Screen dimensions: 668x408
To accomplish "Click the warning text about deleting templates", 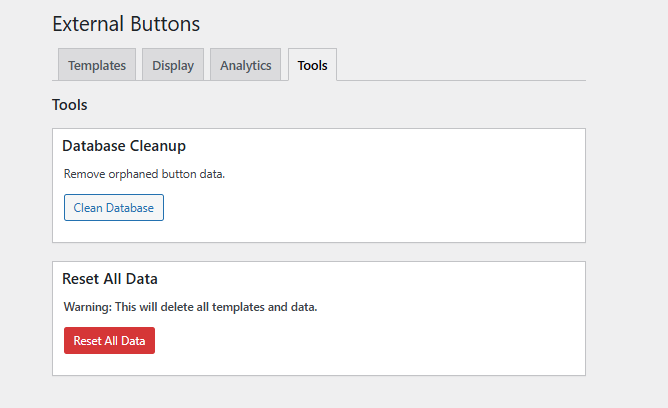I will pos(190,307).
